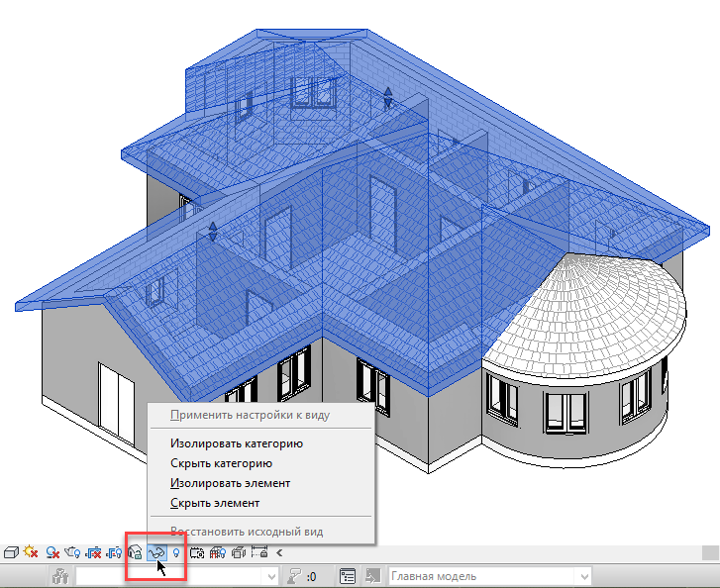
Task: Show or hide the crop region icon
Action: pos(114,552)
